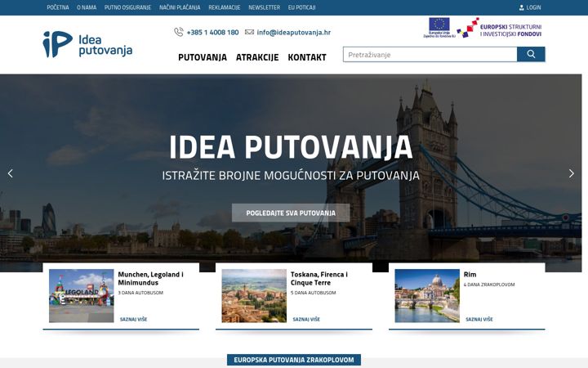Click the ISTRAŽITE BROJNE MOGUĆNOSTI ZA PUTOVANJA subtitle
The image size is (588, 368).
click(x=291, y=175)
